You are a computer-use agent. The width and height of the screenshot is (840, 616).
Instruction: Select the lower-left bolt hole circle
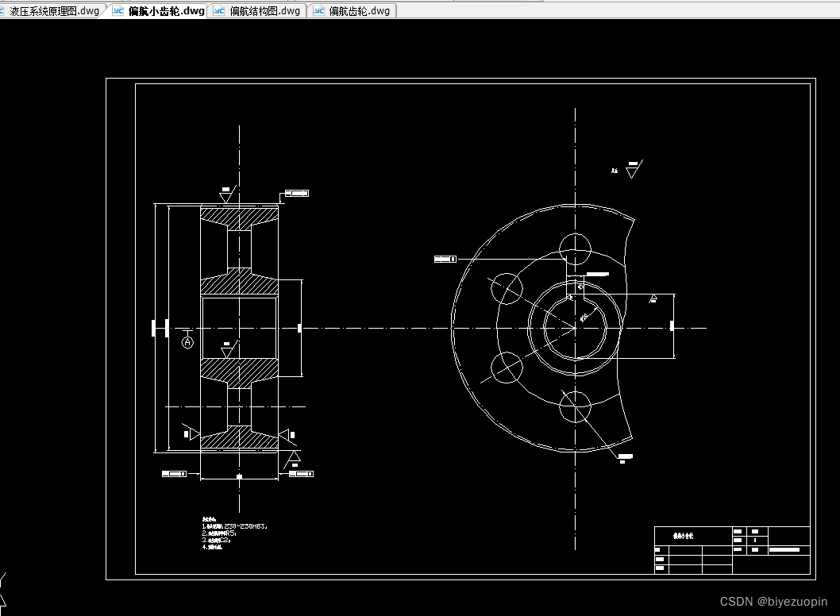pyautogui.click(x=507, y=368)
